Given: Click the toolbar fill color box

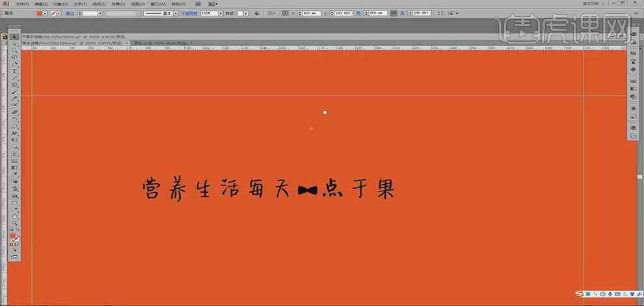Looking at the screenshot, I should coord(14,236).
